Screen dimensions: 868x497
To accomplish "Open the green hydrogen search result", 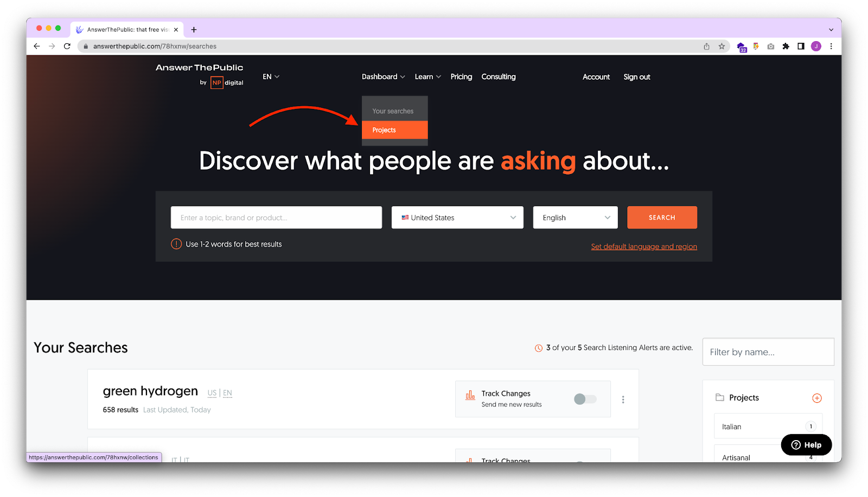I will pyautogui.click(x=150, y=391).
